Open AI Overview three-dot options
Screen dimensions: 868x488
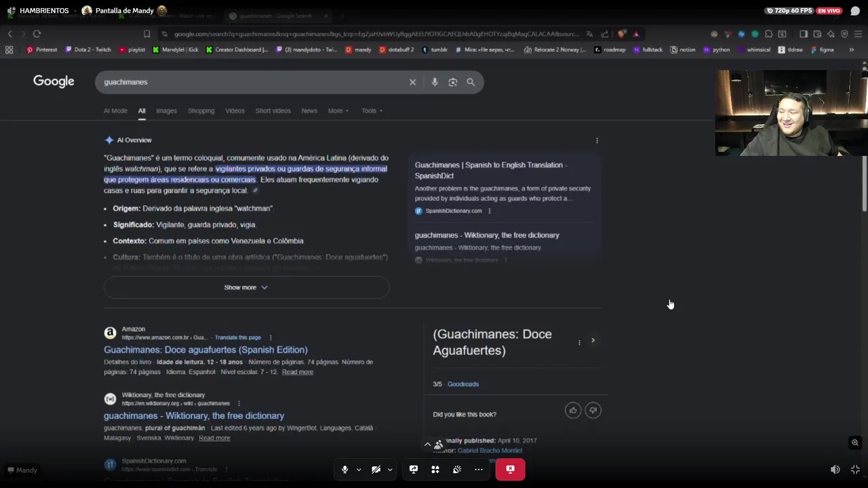[x=597, y=140]
